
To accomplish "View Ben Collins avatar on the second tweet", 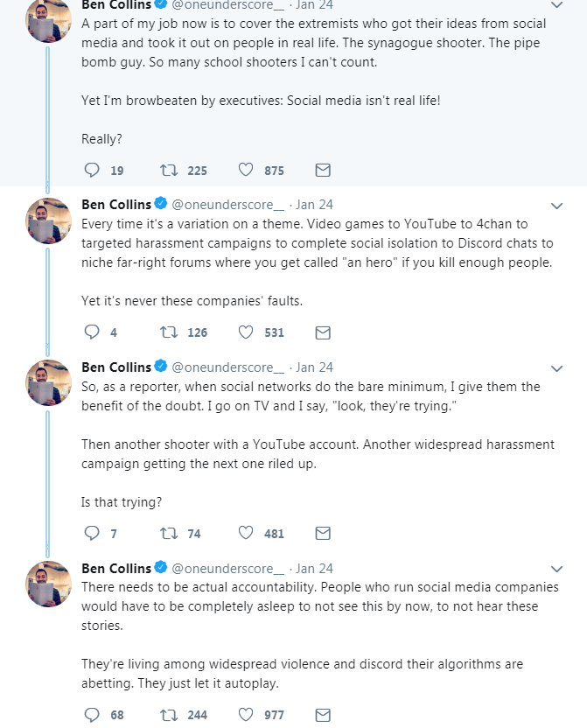I will pyautogui.click(x=48, y=220).
